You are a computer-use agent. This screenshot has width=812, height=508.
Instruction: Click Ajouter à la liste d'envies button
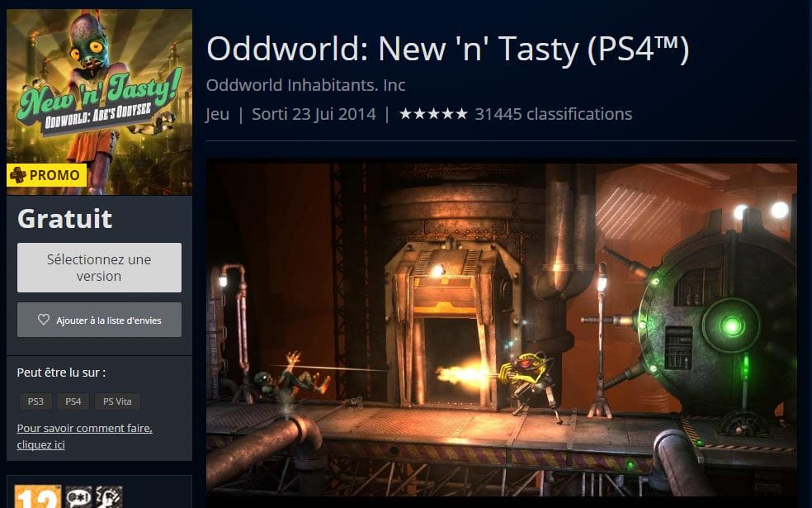(99, 320)
